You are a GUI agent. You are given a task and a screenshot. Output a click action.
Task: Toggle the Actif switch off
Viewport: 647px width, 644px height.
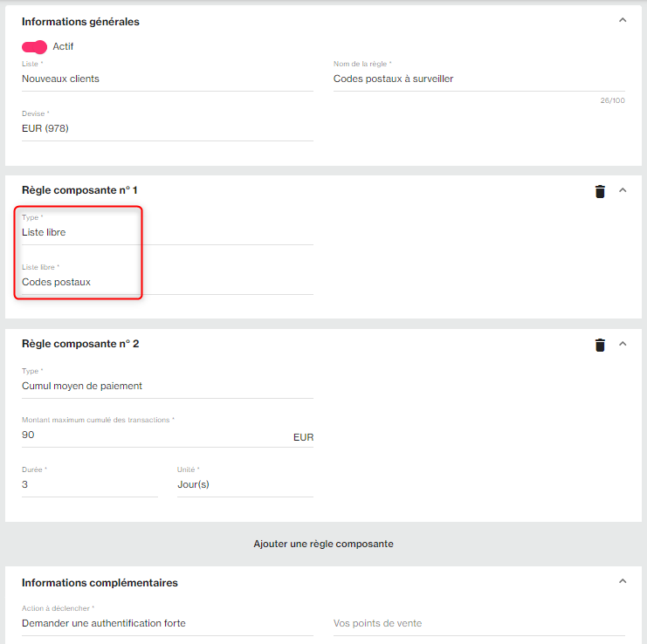34,47
